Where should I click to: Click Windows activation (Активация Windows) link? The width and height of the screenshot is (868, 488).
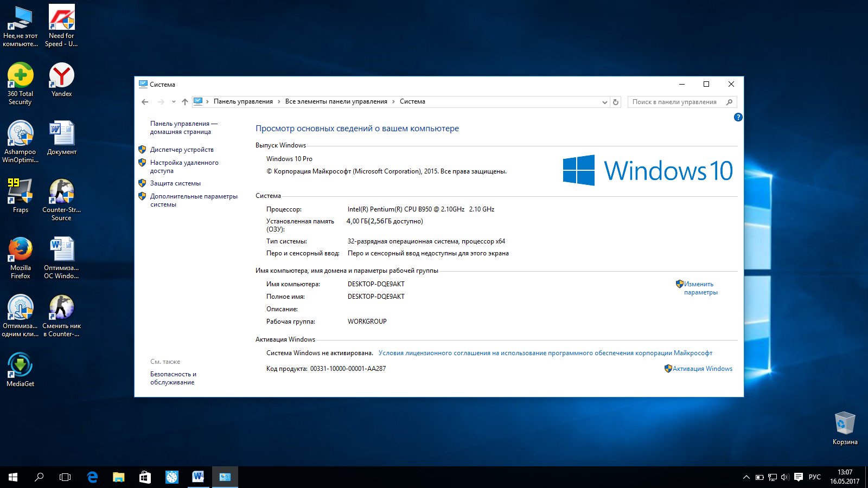tap(703, 369)
